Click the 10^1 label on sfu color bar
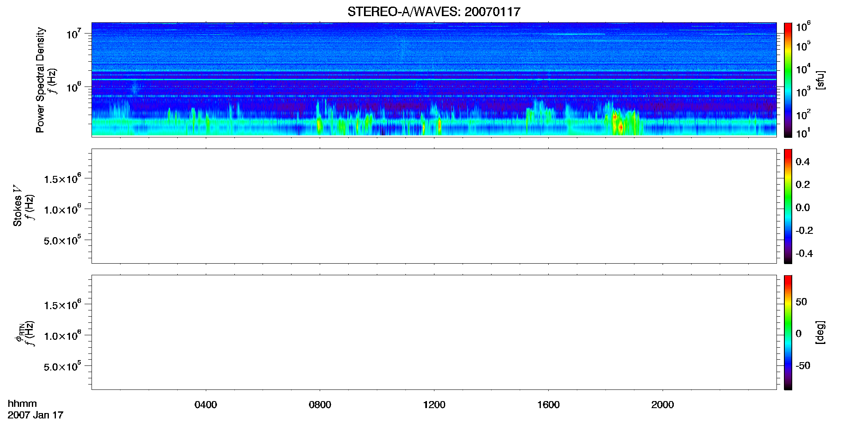This screenshot has height=447, width=868. pos(803,133)
